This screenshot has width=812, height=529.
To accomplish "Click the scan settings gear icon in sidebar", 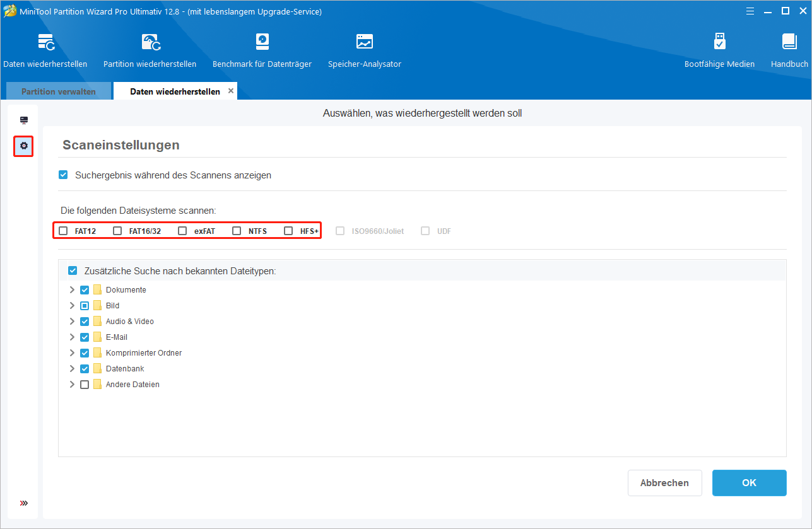I will click(24, 146).
